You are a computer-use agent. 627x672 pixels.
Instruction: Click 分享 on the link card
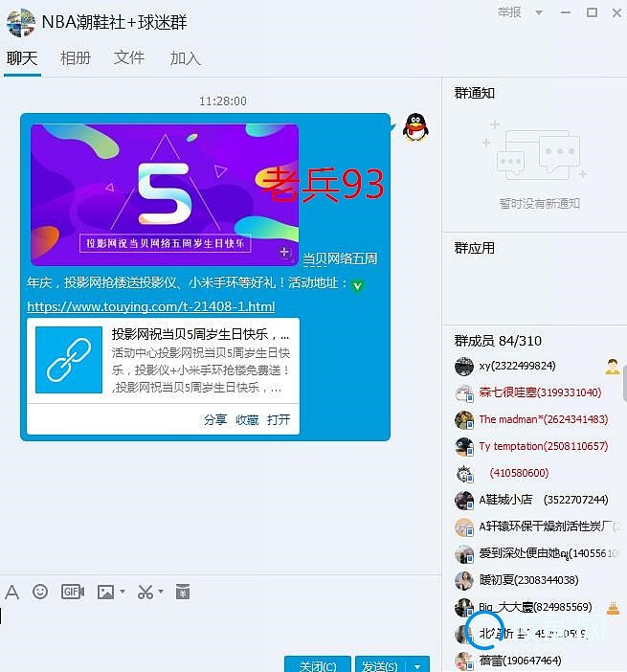tap(215, 419)
